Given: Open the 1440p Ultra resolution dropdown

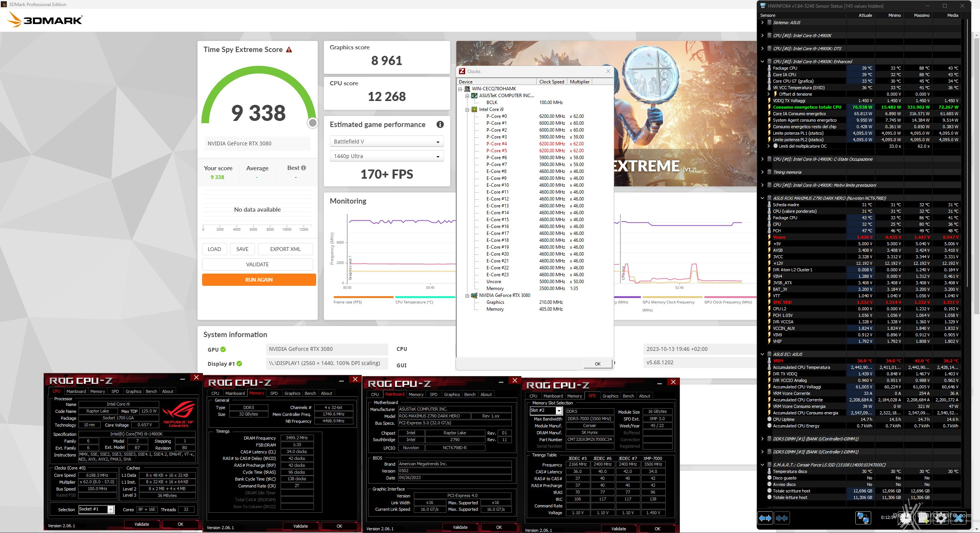Looking at the screenshot, I should pos(387,156).
